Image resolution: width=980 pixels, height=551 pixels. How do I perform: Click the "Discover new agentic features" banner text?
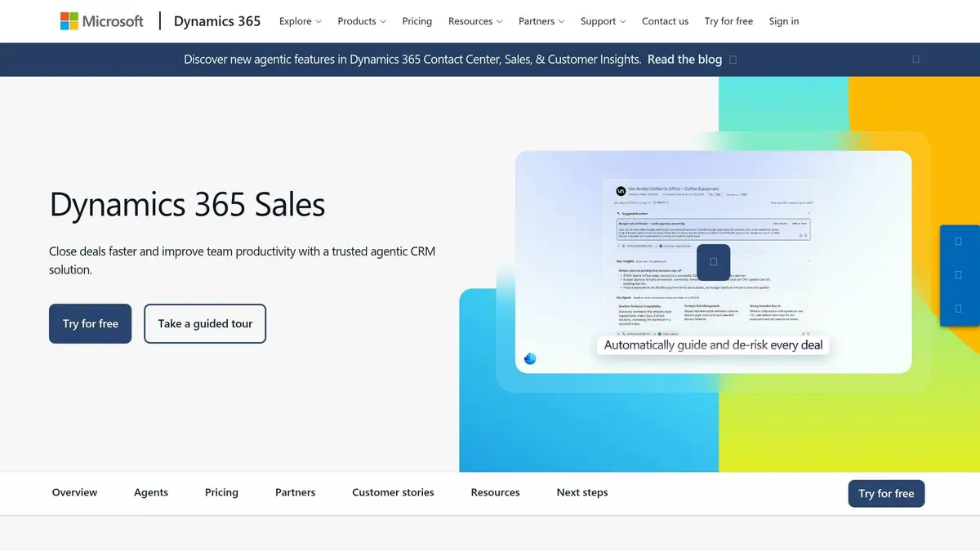click(x=412, y=60)
